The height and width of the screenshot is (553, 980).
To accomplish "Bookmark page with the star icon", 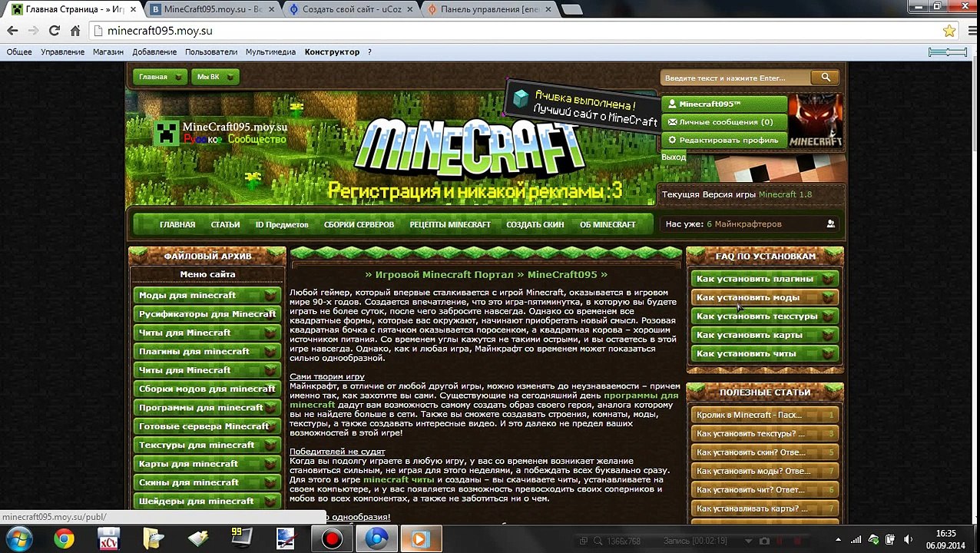I will coord(949,31).
